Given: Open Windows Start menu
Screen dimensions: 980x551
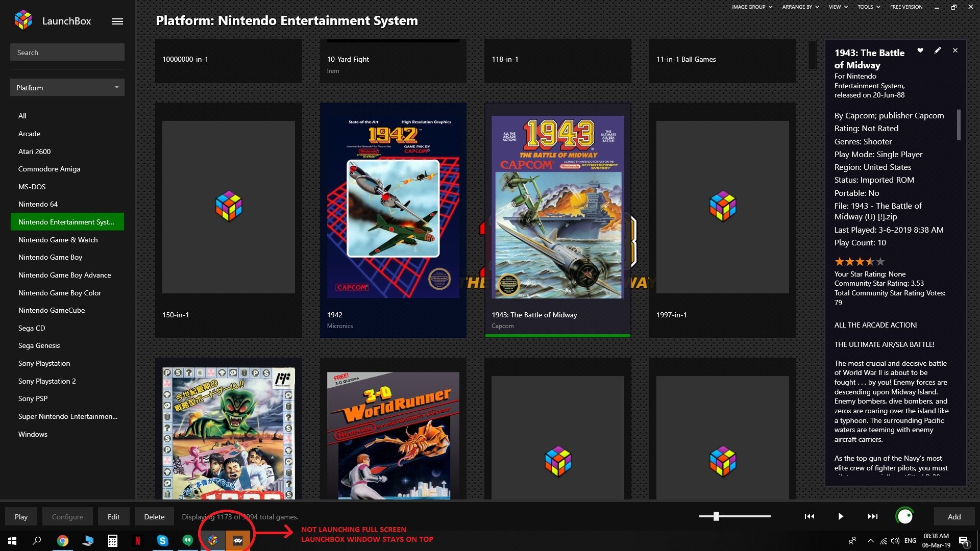Looking at the screenshot, I should click(x=12, y=541).
